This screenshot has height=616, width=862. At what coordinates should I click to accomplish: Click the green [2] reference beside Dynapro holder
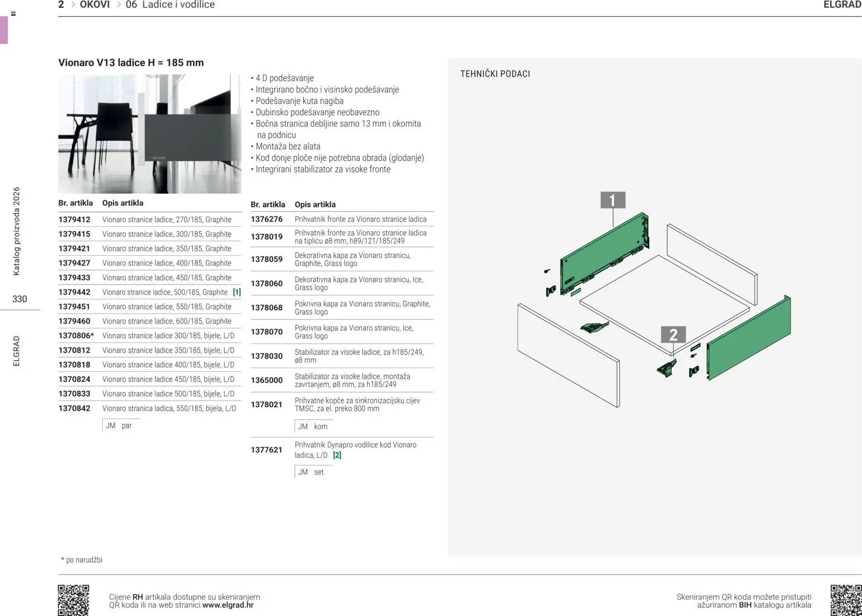(x=337, y=455)
